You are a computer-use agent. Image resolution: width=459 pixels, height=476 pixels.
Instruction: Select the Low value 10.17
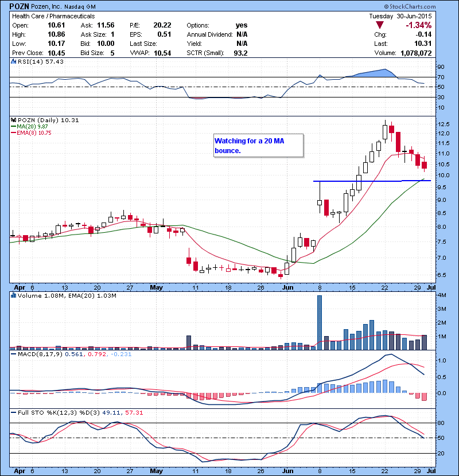click(x=56, y=44)
